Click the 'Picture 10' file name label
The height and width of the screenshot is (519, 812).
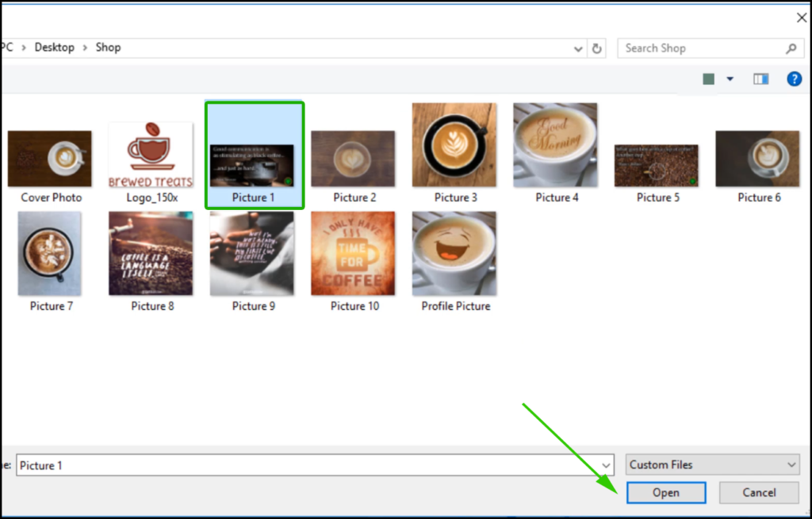pos(354,307)
